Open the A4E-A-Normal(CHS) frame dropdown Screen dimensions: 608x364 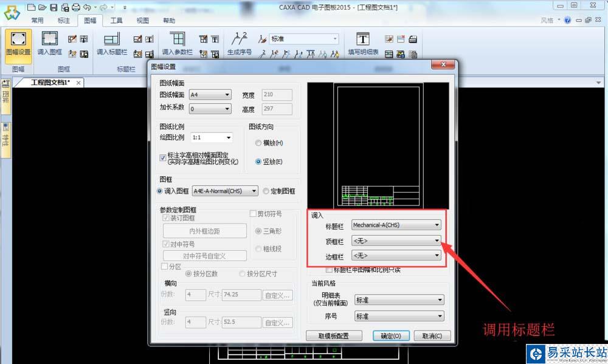click(225, 191)
